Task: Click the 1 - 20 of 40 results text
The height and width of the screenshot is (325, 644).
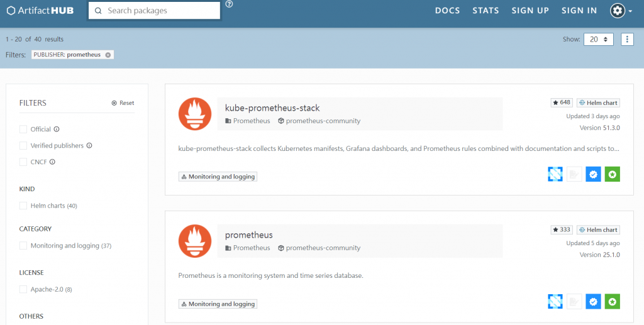Action: (x=35, y=40)
